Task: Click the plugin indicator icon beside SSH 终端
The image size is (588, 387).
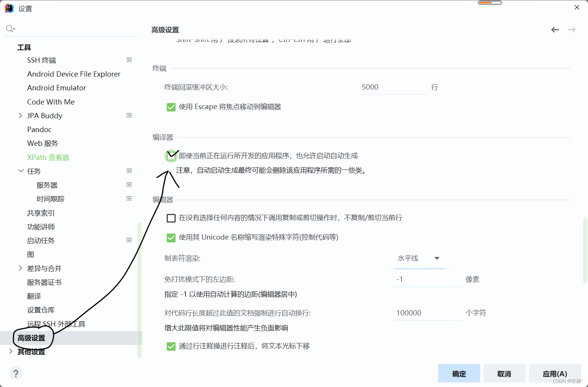Action: 129,60
